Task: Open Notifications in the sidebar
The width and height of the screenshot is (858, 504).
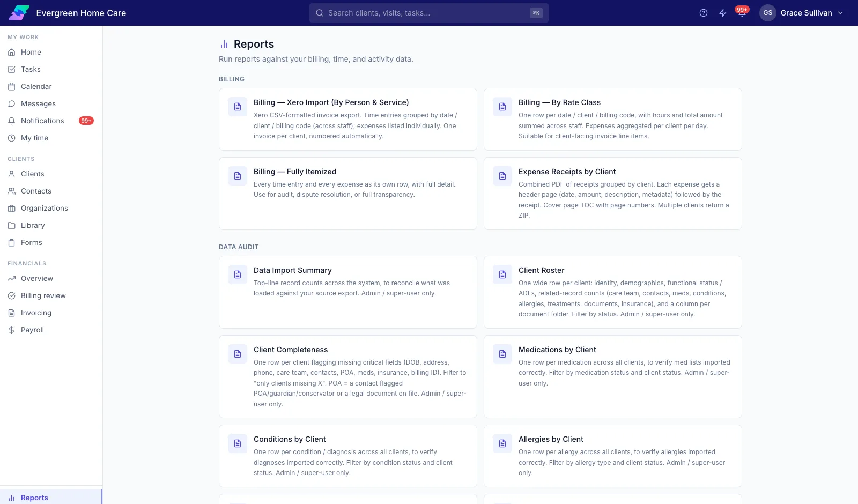Action: 51,121
